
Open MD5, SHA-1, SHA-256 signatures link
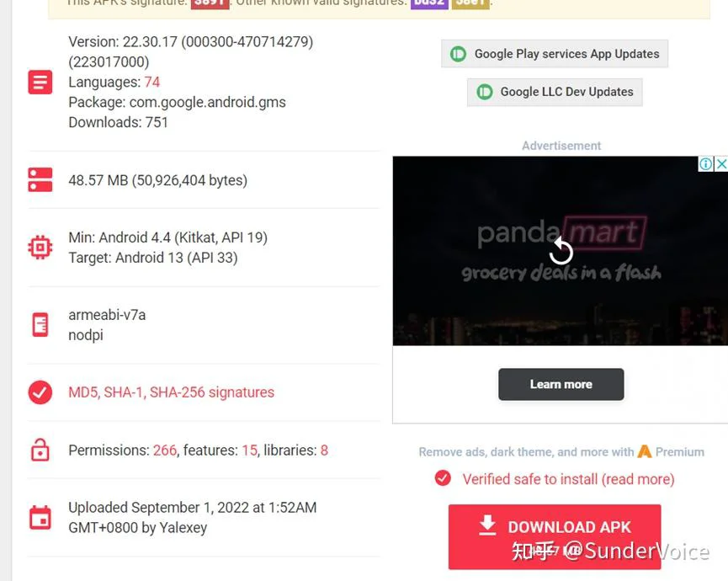(x=171, y=392)
